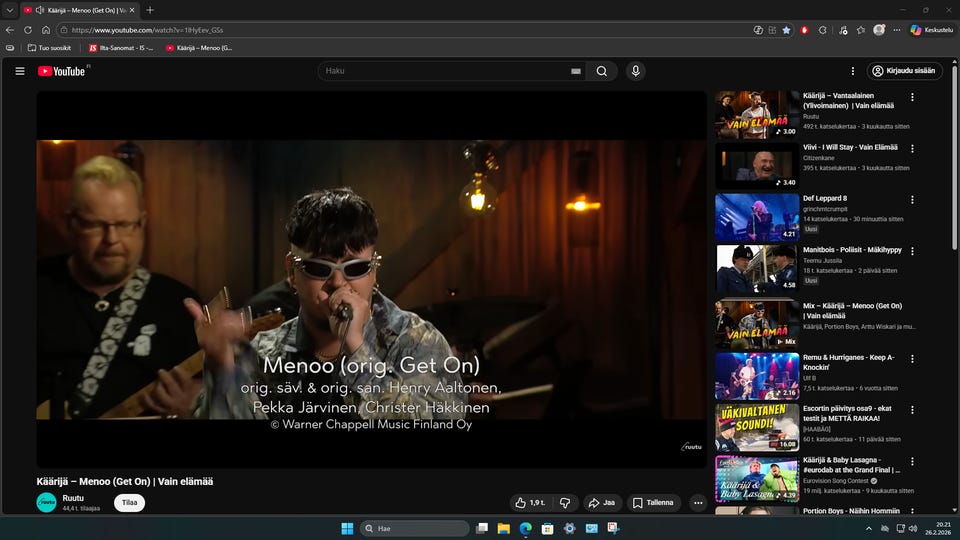The height and width of the screenshot is (540, 960).
Task: Start voice search with the microphone icon
Action: point(635,71)
